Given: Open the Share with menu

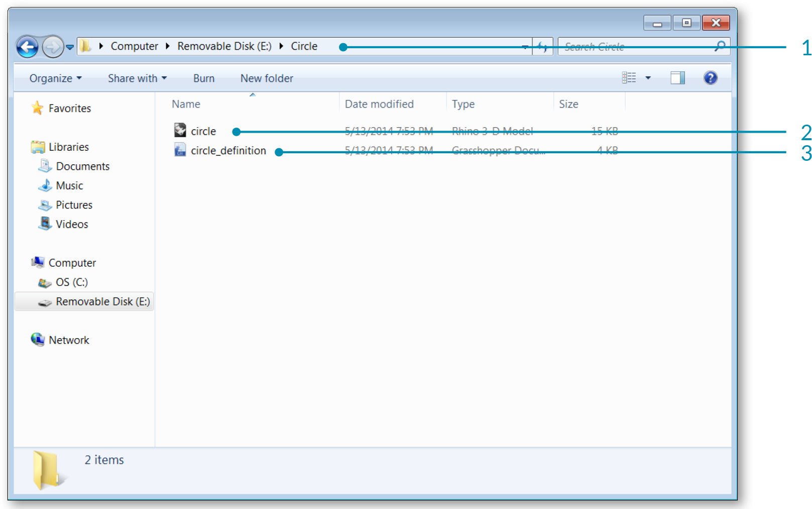Looking at the screenshot, I should point(137,78).
